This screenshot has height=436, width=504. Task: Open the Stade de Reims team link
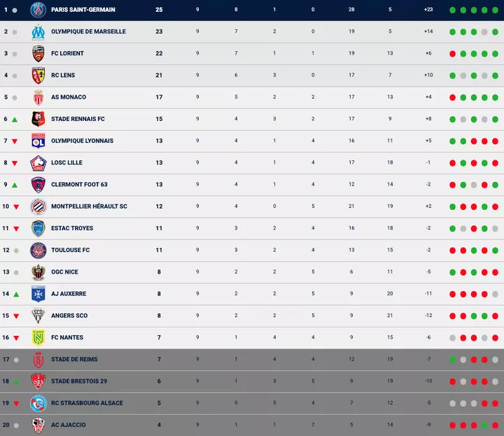pos(74,359)
